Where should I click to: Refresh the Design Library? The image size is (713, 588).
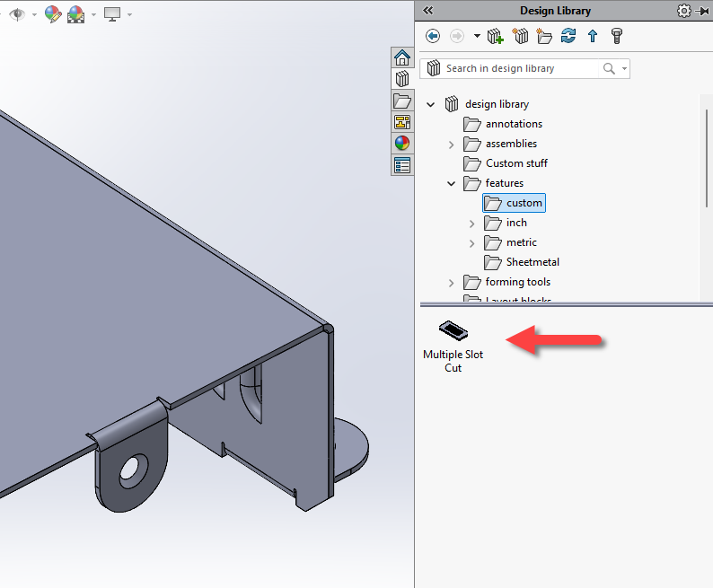tap(568, 36)
